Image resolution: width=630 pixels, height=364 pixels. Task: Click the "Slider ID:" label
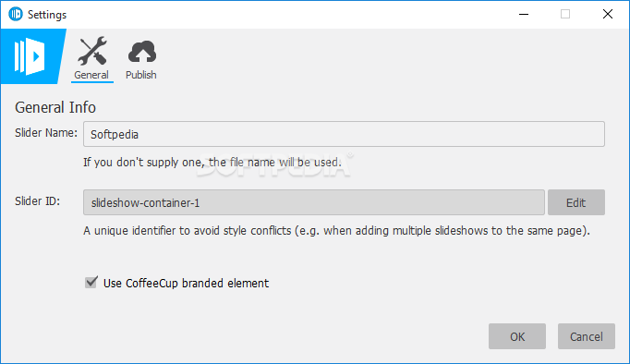[x=37, y=201]
